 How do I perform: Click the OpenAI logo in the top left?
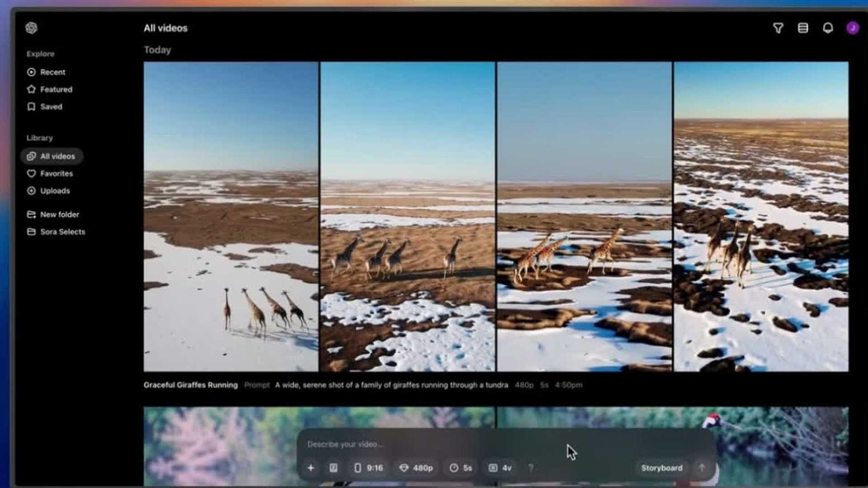coord(31,28)
